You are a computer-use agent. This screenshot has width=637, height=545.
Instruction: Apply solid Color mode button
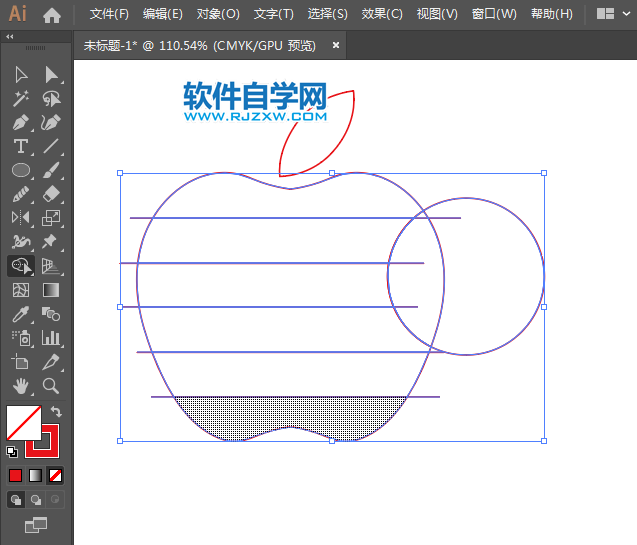coord(15,475)
